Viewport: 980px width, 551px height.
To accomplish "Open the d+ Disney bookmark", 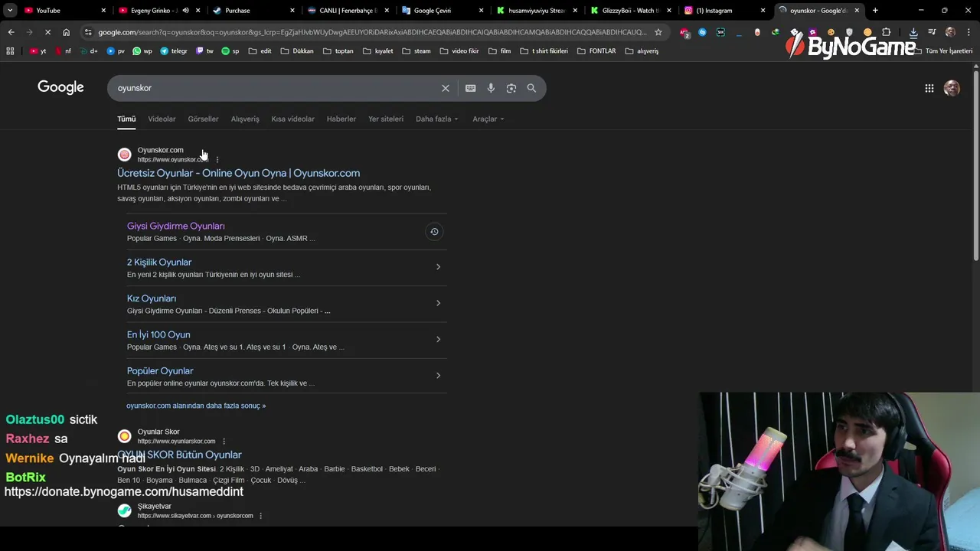I will point(89,51).
